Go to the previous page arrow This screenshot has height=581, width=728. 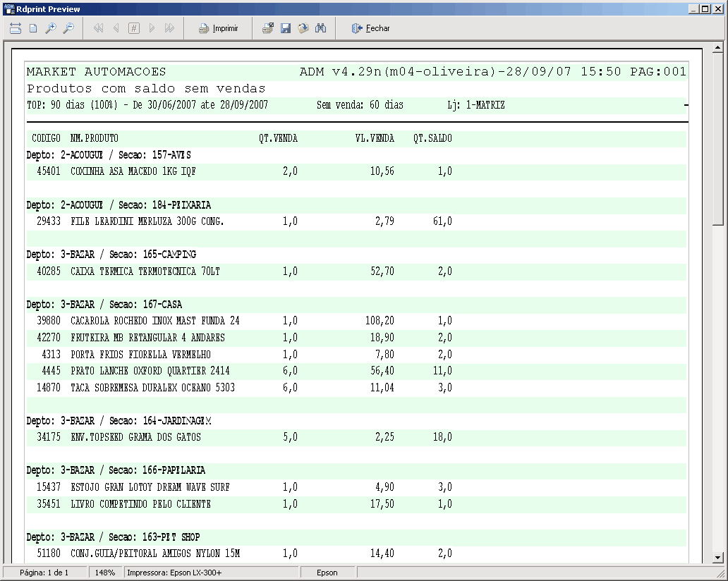point(116,28)
